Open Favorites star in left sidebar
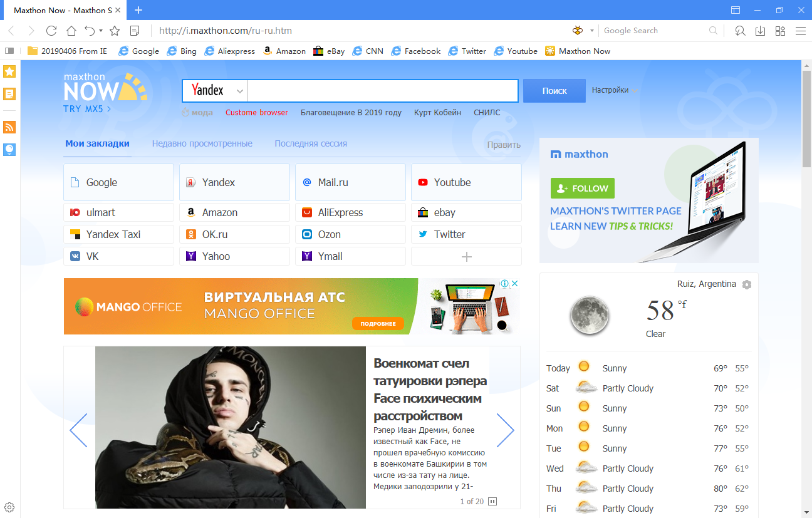Viewport: 812px width, 518px height. click(x=9, y=71)
